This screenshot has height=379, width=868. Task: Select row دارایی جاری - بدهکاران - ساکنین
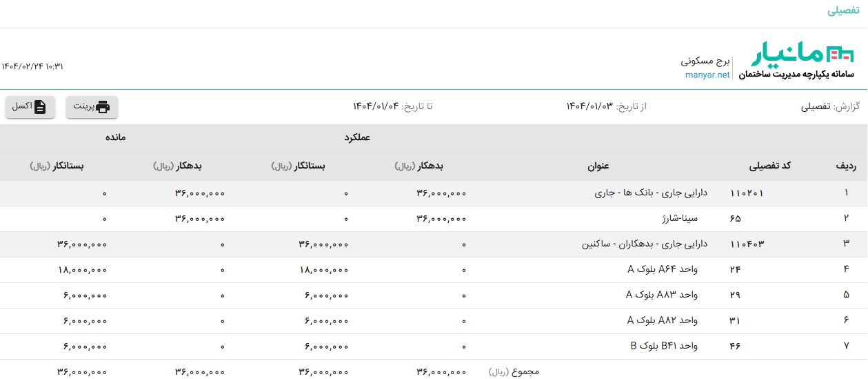pos(434,244)
